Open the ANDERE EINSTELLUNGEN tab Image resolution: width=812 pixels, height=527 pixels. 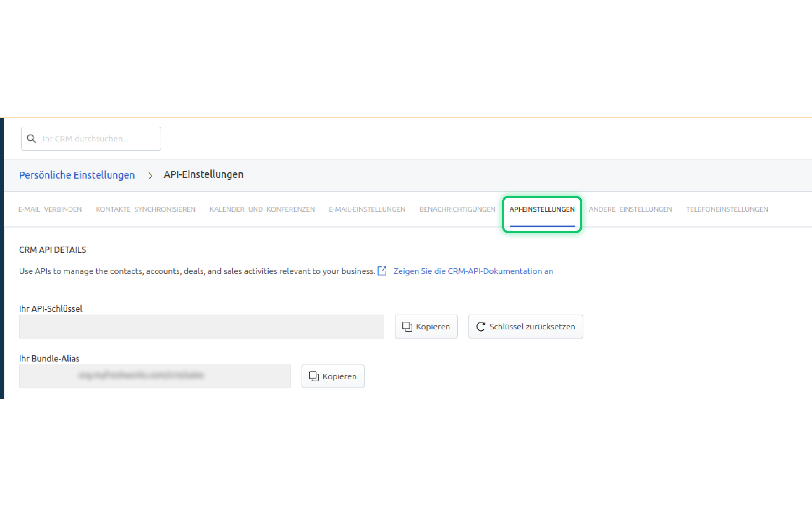(630, 209)
